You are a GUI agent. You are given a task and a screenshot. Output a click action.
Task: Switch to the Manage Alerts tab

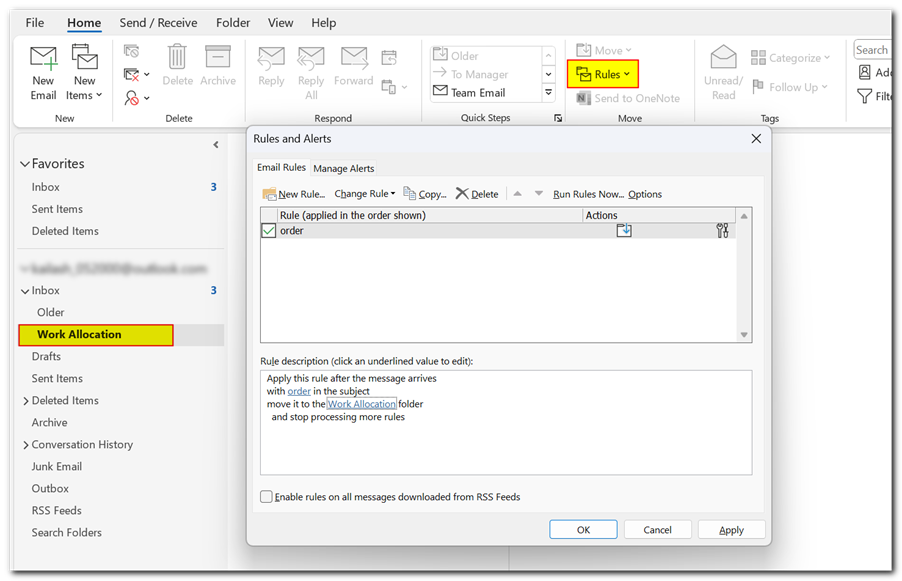(343, 169)
